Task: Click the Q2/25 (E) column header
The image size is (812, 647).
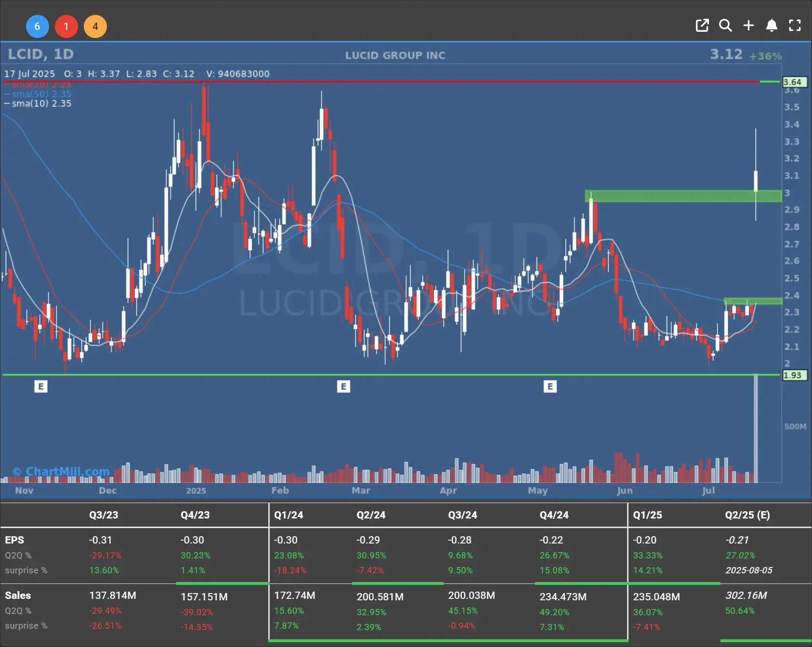Action: (747, 515)
